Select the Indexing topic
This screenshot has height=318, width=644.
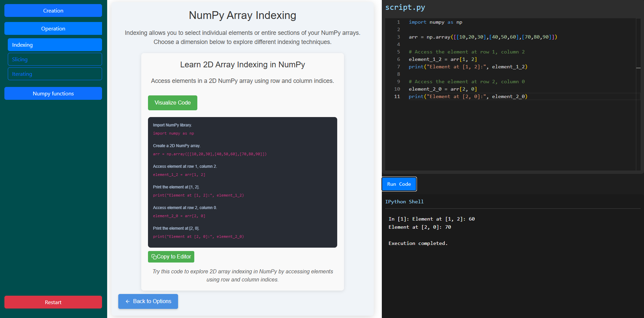point(55,45)
